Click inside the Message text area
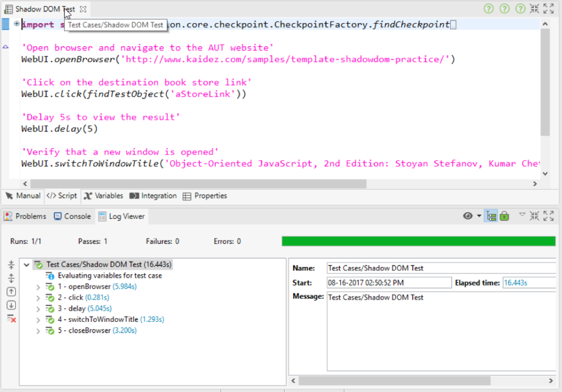The width and height of the screenshot is (562, 392). coord(441,332)
